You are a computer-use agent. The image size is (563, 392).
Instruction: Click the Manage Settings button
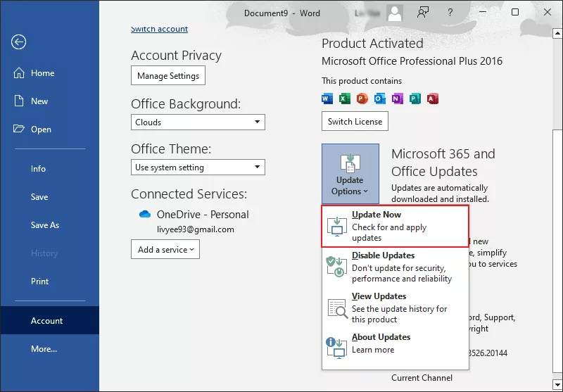pos(168,75)
